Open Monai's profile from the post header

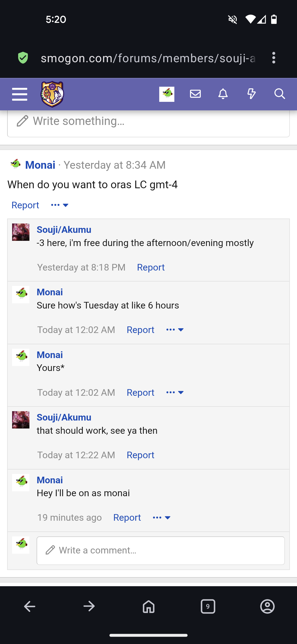pyautogui.click(x=40, y=165)
